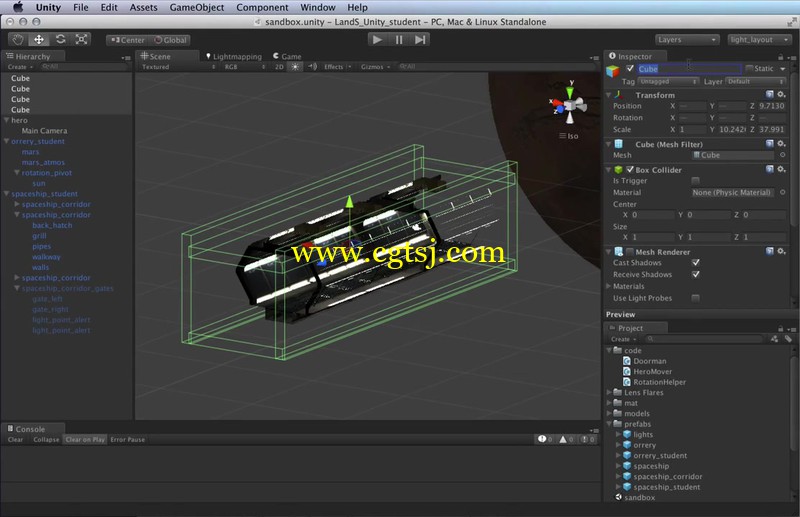Screen dimensions: 800x517
Task: Open the Mesh object picker circle
Action: click(783, 155)
